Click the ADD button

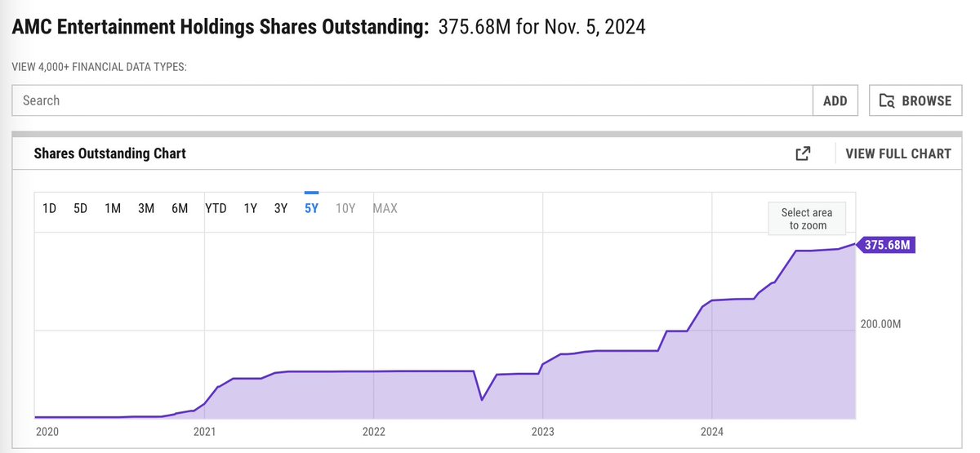[x=835, y=101]
